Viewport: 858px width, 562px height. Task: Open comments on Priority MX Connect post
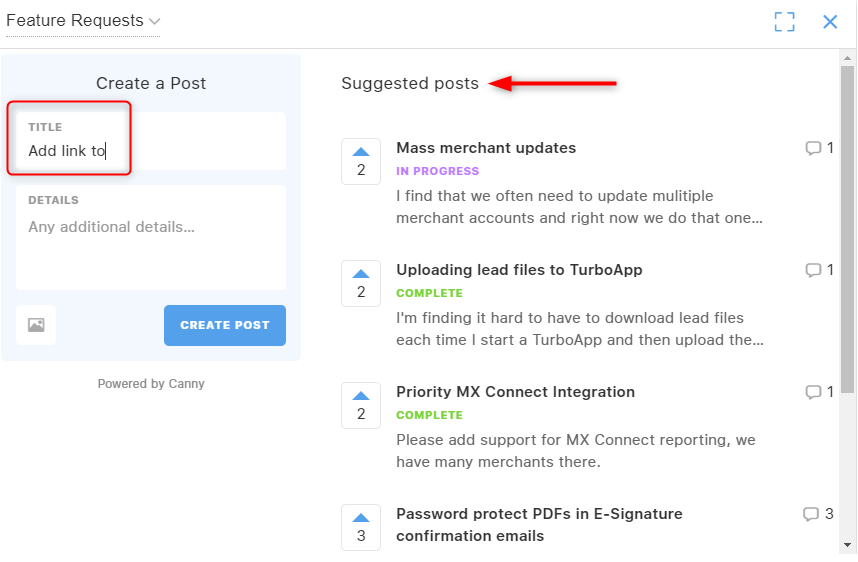(819, 392)
